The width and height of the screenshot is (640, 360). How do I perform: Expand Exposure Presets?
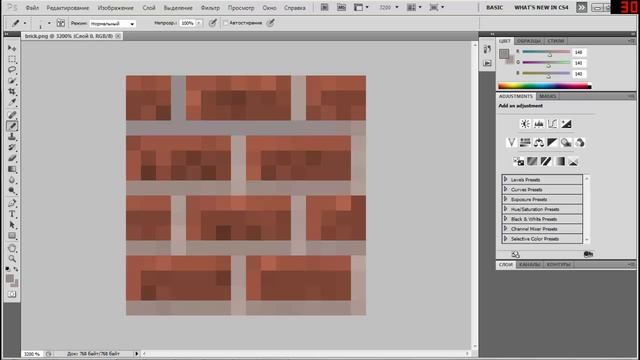click(x=506, y=199)
